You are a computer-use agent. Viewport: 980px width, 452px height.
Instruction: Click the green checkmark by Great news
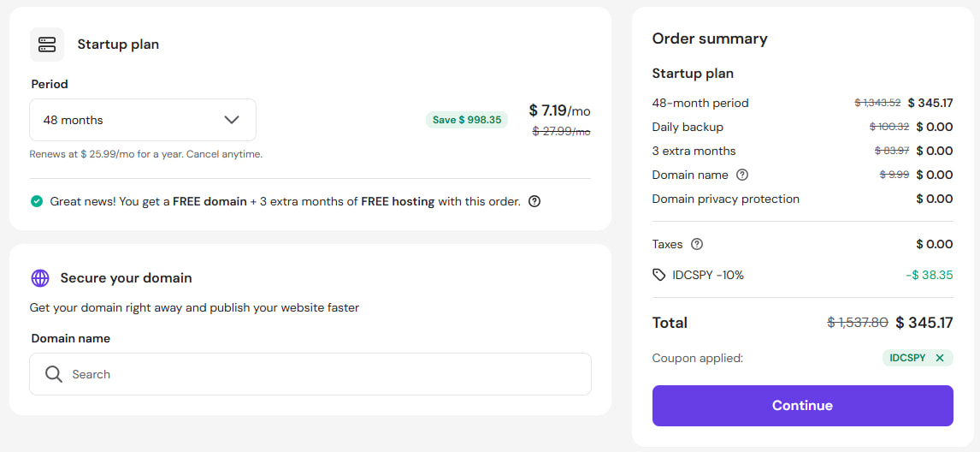(x=37, y=202)
